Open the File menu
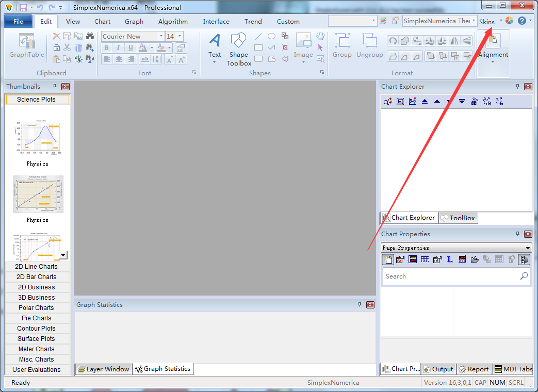 click(x=19, y=21)
